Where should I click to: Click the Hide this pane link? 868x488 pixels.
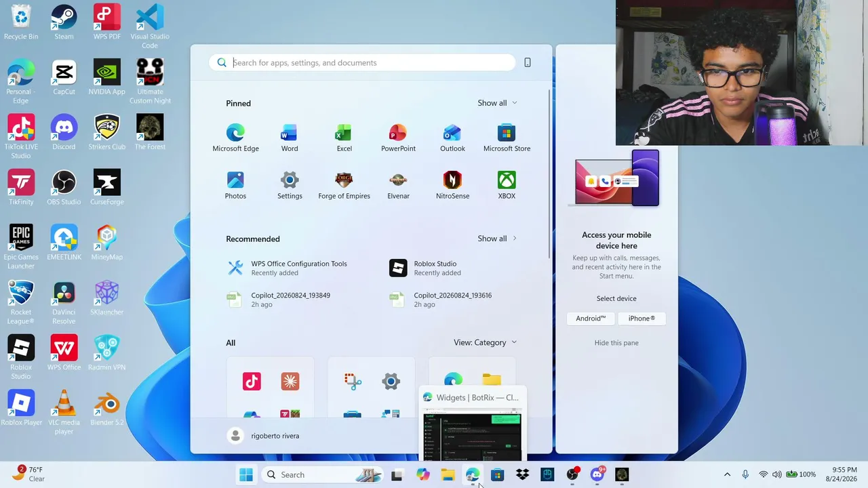point(616,343)
